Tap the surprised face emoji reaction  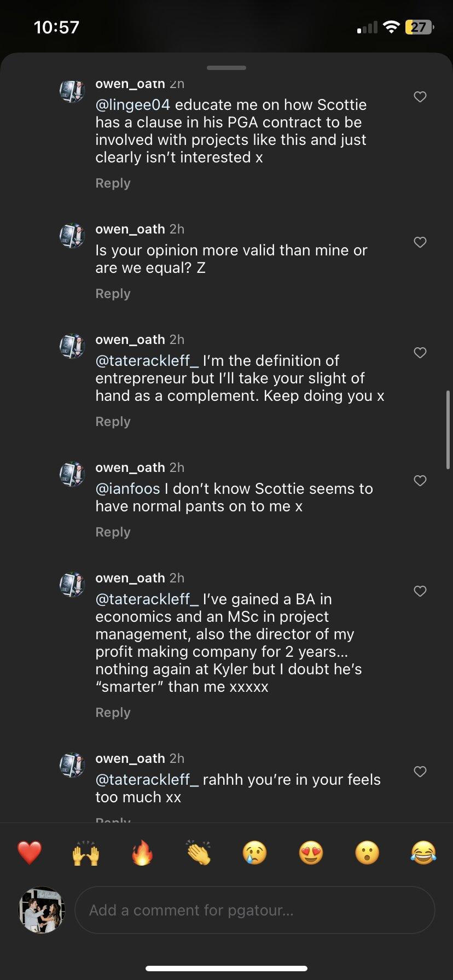[x=367, y=853]
